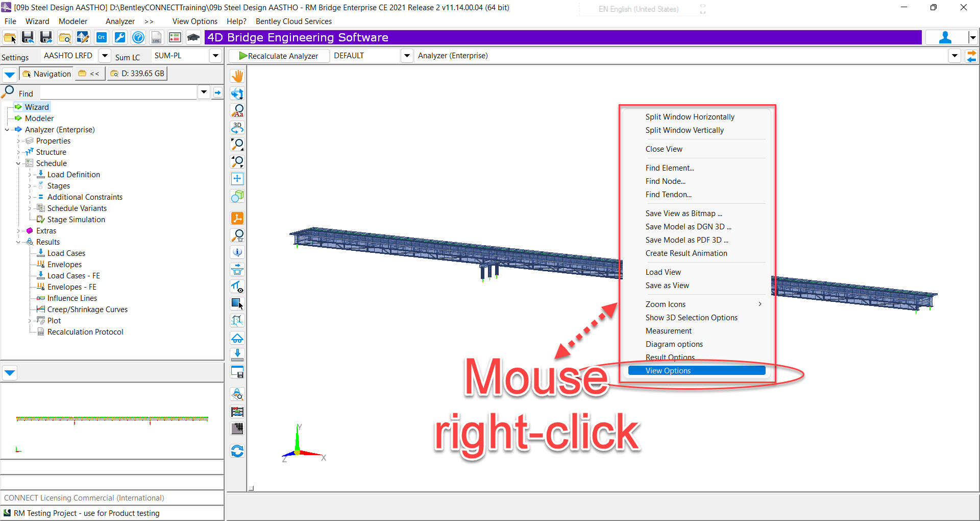Select the orange Pan hand tool
Screen dimensions: 980x521
click(x=237, y=76)
